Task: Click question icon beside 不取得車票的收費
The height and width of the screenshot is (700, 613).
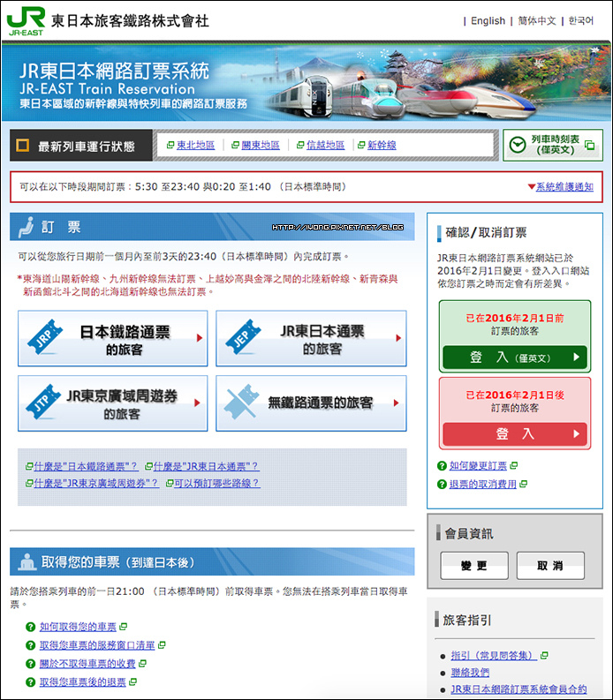Action: point(30,664)
